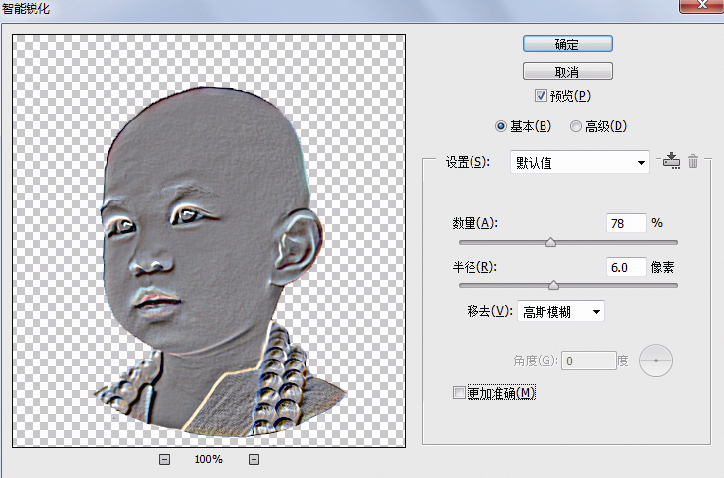Open the 设置 dropdown showing 默认值
The height and width of the screenshot is (478, 724).
pos(579,162)
